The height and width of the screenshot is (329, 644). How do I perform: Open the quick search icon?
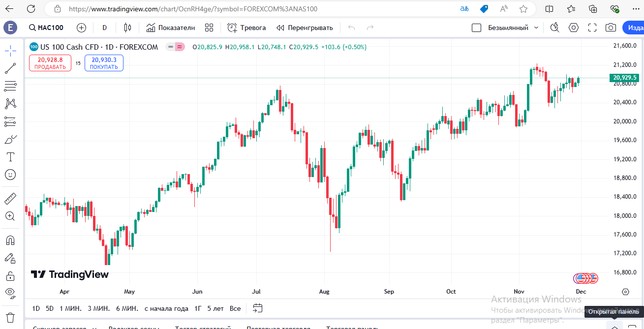click(555, 28)
